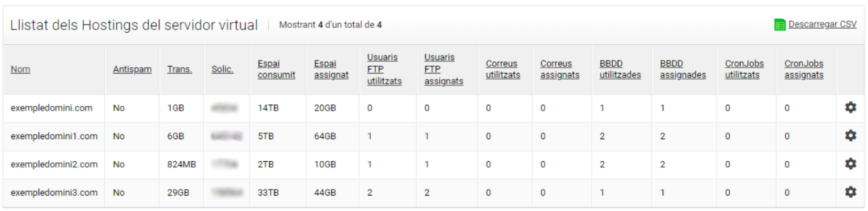This screenshot has width=868, height=211.
Task: Open settings gear for exempledomini.com
Action: click(850, 107)
